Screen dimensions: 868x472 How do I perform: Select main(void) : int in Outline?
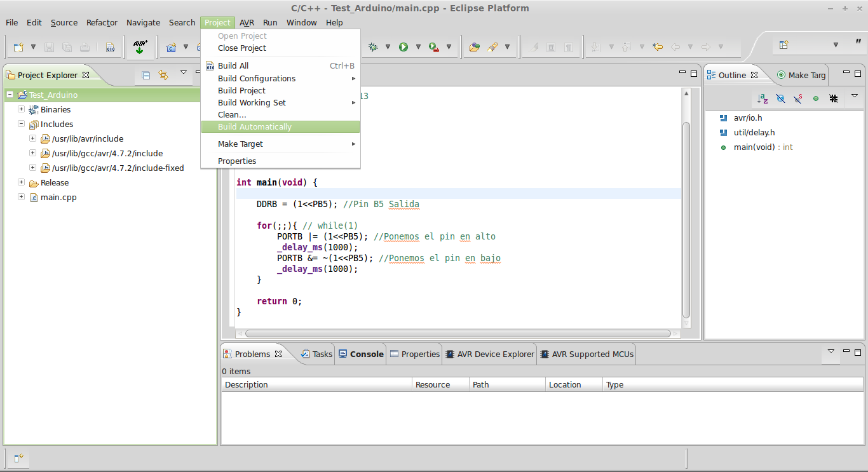756,147
